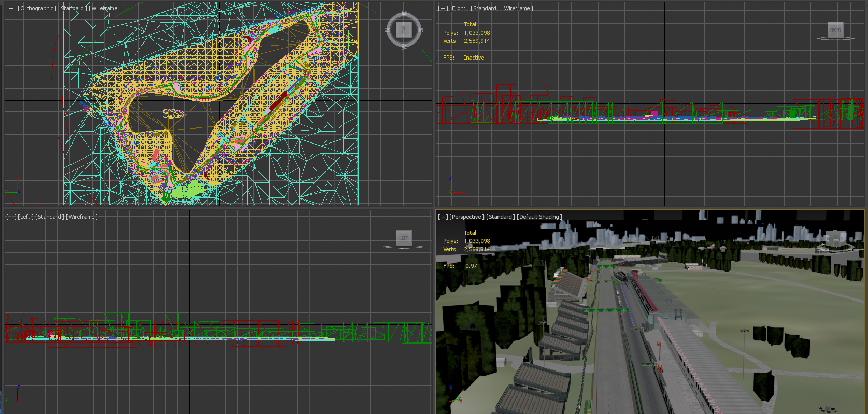Open the [+] general menu of the Orthographic viewport
868x414 pixels.
click(10, 8)
